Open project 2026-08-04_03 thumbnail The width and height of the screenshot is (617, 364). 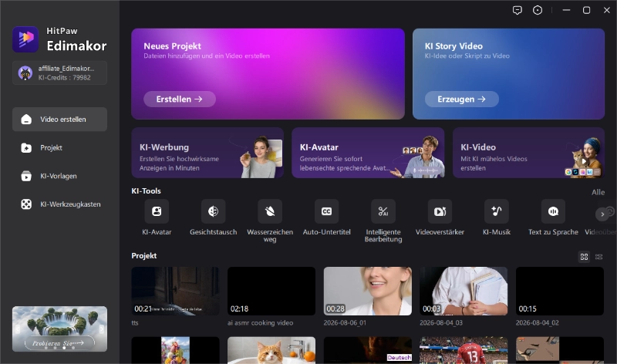tap(464, 292)
